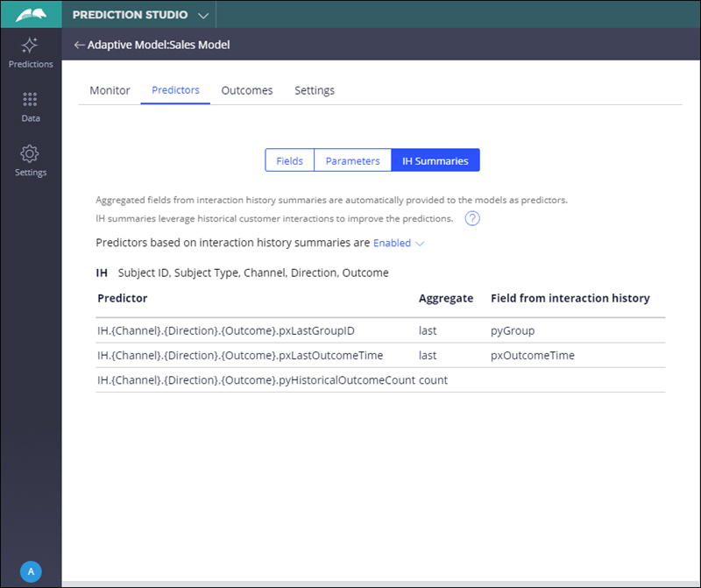This screenshot has width=701, height=588.
Task: Open Settings gear in the sidebar
Action: 31,160
